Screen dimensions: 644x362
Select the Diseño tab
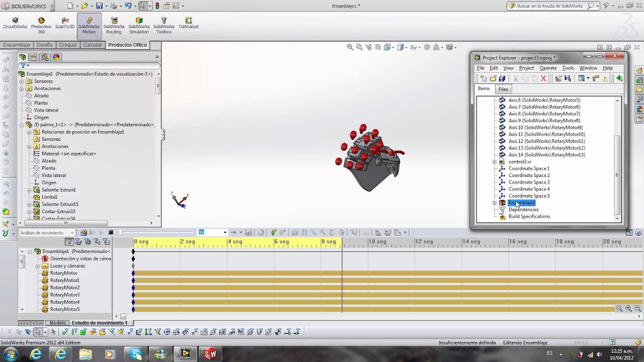(44, 45)
